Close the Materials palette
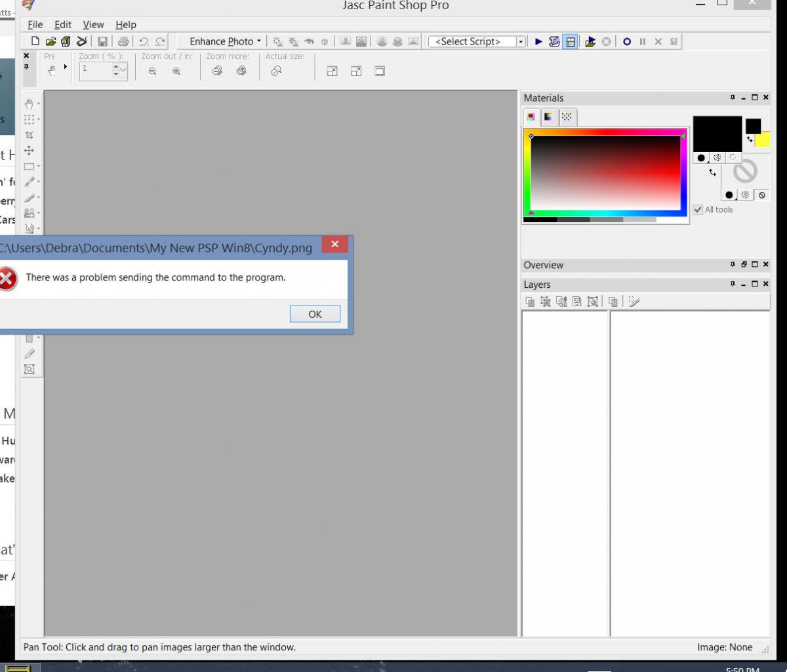This screenshot has width=787, height=672. click(x=766, y=98)
